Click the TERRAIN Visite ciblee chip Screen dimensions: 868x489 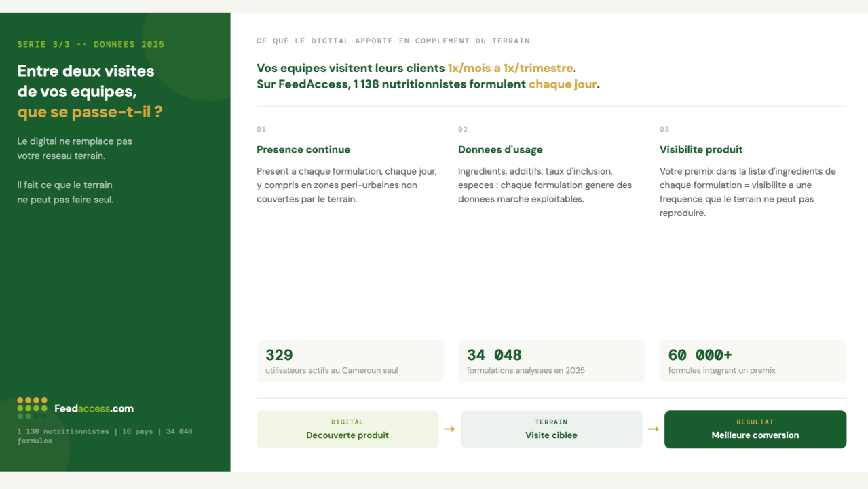pos(551,429)
